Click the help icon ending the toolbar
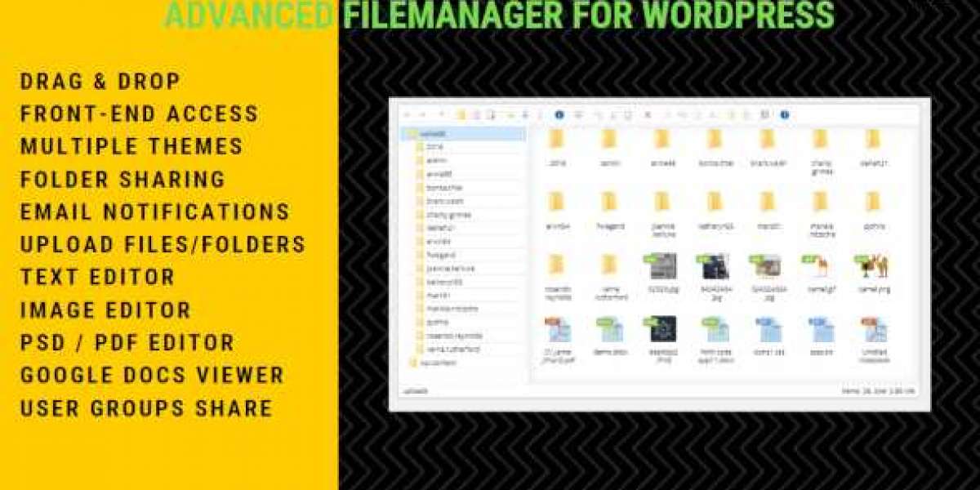Viewport: 980px width, 490px height. 785,115
